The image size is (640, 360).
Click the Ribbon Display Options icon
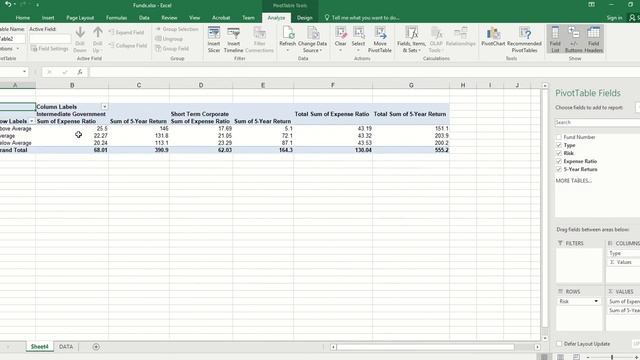(591, 4)
